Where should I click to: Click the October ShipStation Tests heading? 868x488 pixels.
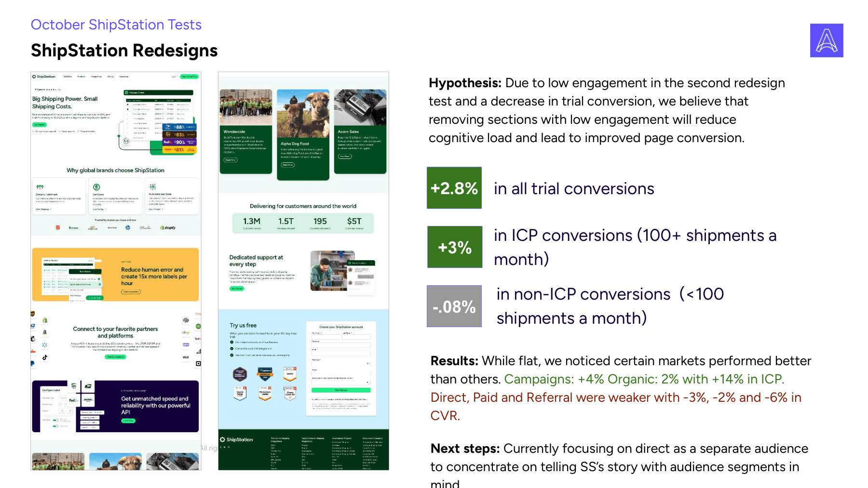[x=116, y=25]
